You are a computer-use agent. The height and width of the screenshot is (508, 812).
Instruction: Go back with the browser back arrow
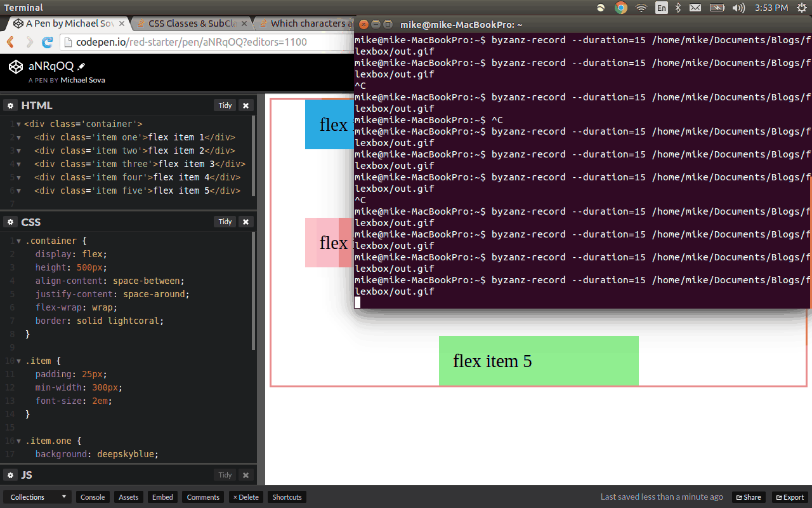tap(10, 43)
